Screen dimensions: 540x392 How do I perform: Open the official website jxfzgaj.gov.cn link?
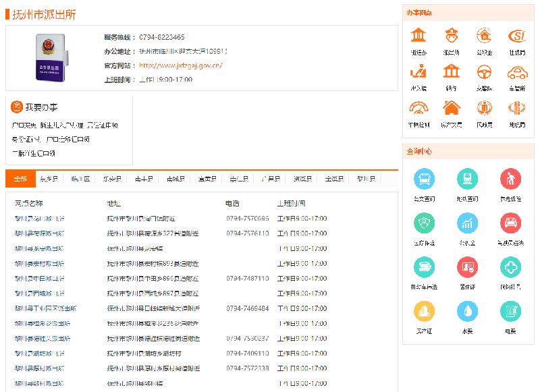(x=181, y=65)
